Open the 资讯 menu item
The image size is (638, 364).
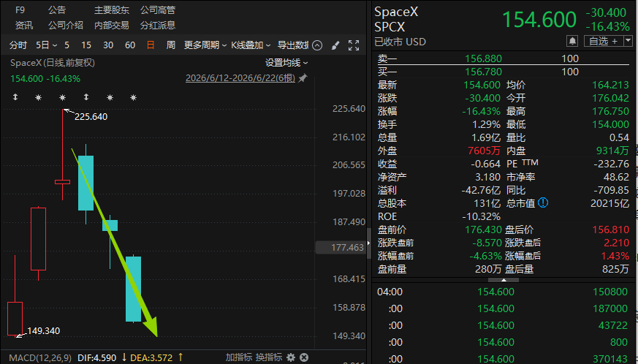tap(24, 26)
